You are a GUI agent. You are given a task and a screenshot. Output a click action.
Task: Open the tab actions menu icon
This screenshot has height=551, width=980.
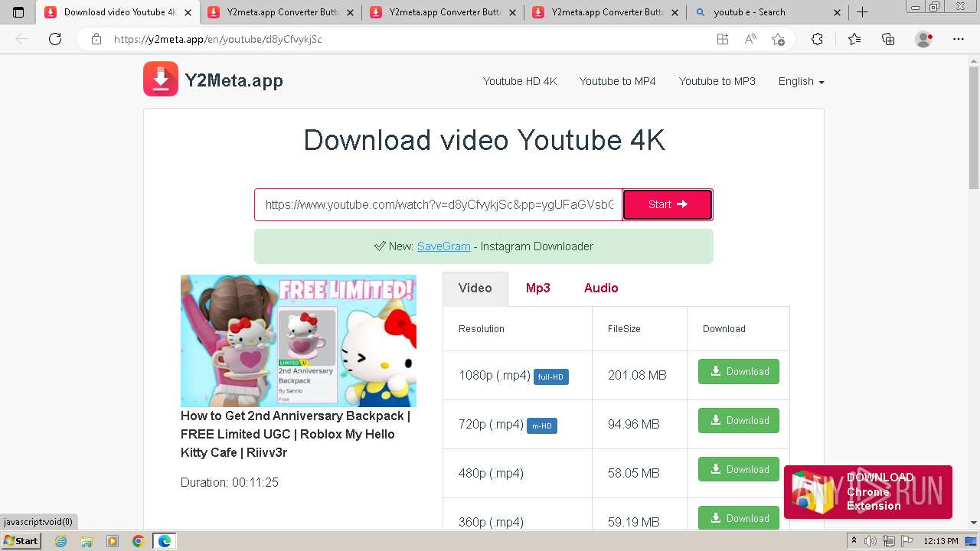(18, 12)
